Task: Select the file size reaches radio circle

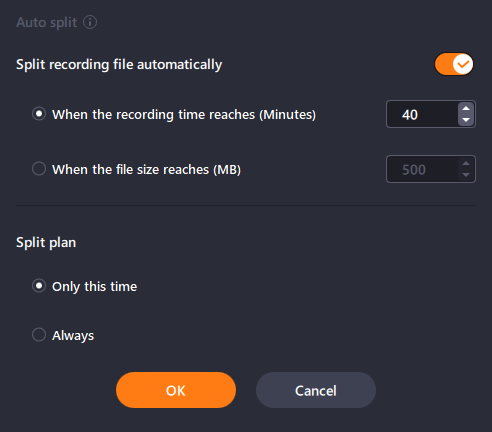Action: pyautogui.click(x=39, y=169)
